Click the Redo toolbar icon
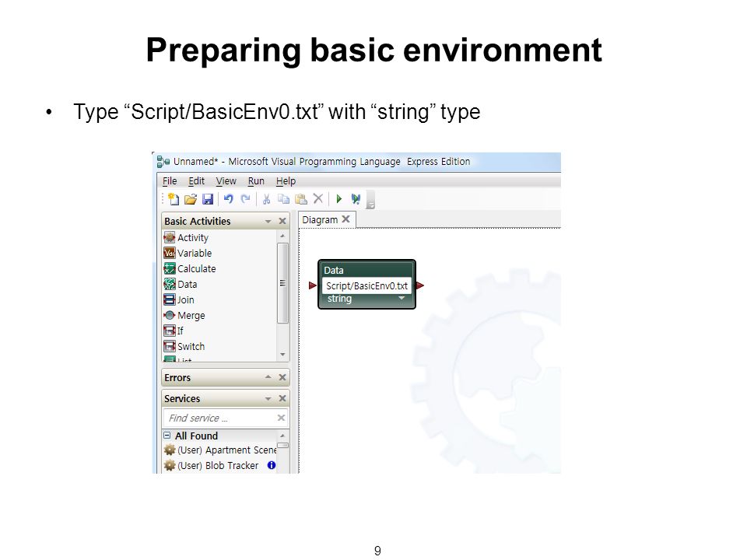This screenshot has height=560, width=747. tap(245, 198)
